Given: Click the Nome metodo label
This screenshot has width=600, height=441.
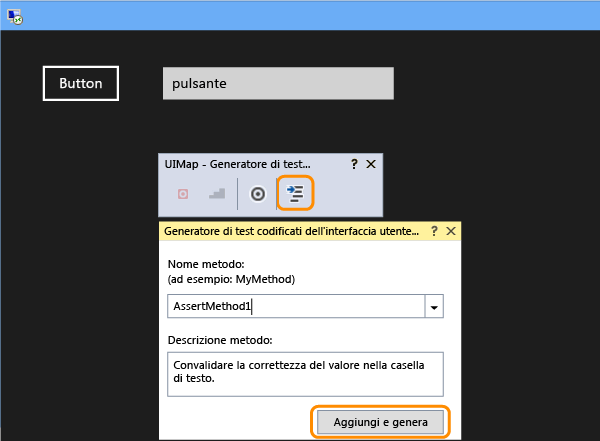Looking at the screenshot, I should tap(206, 264).
